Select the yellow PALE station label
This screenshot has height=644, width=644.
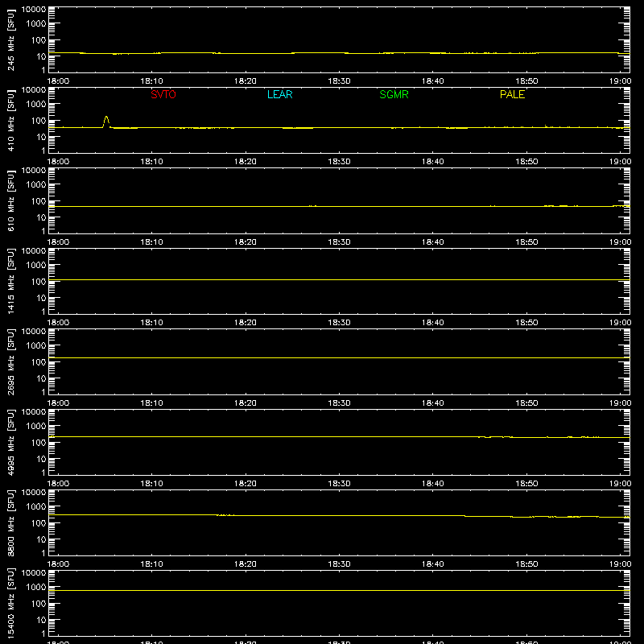512,94
